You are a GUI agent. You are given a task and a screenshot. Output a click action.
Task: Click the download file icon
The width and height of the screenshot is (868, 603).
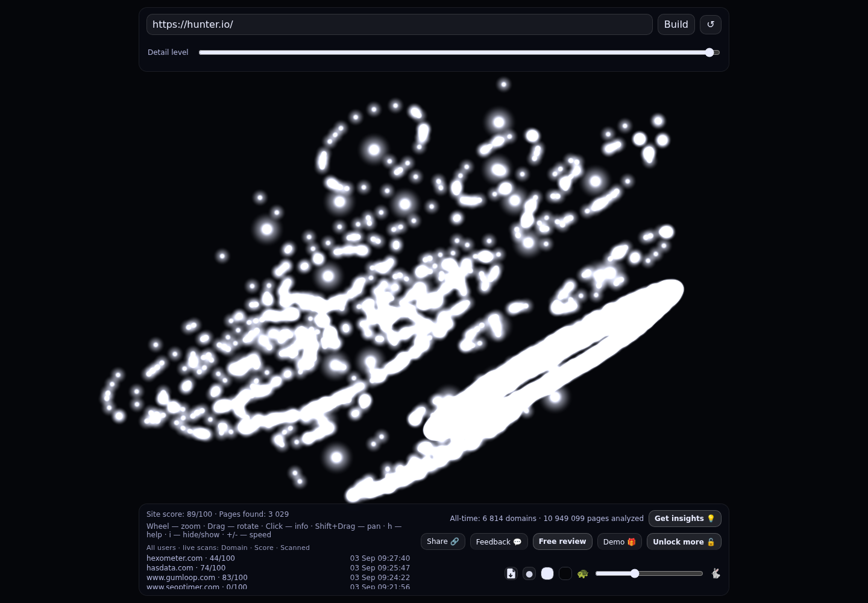click(511, 573)
